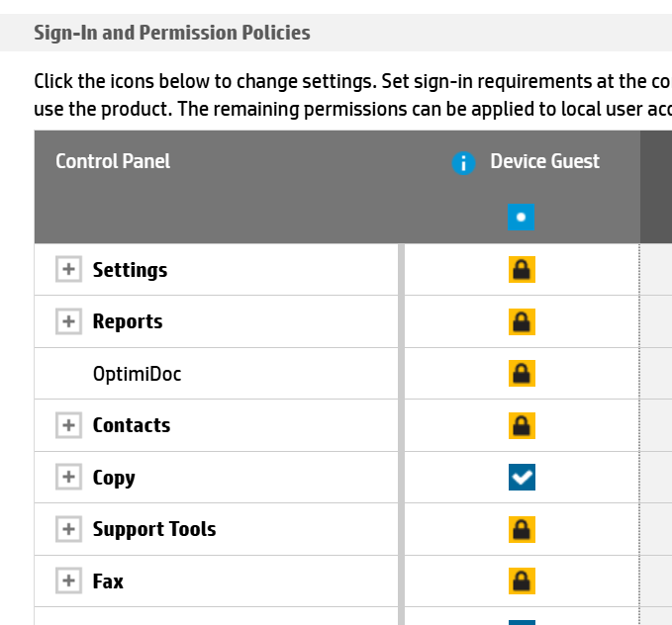
Task: Expand the Contacts permissions group
Action: pos(68,425)
